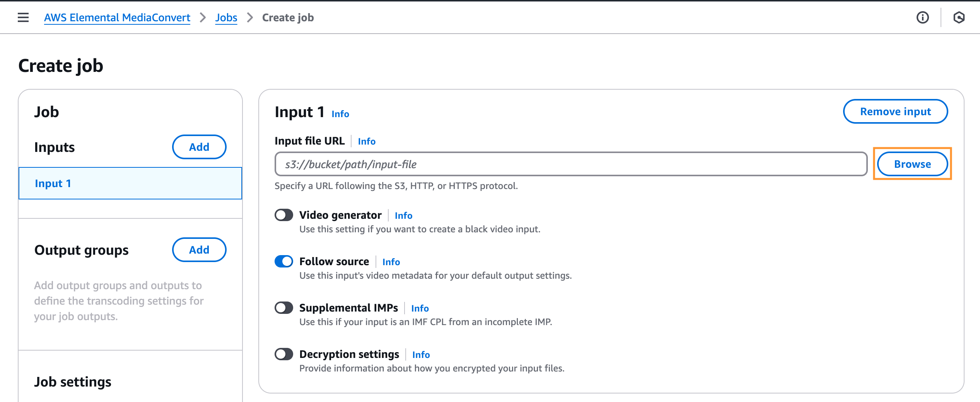980x402 pixels.
Task: View Info about Decryption settings
Action: 421,354
